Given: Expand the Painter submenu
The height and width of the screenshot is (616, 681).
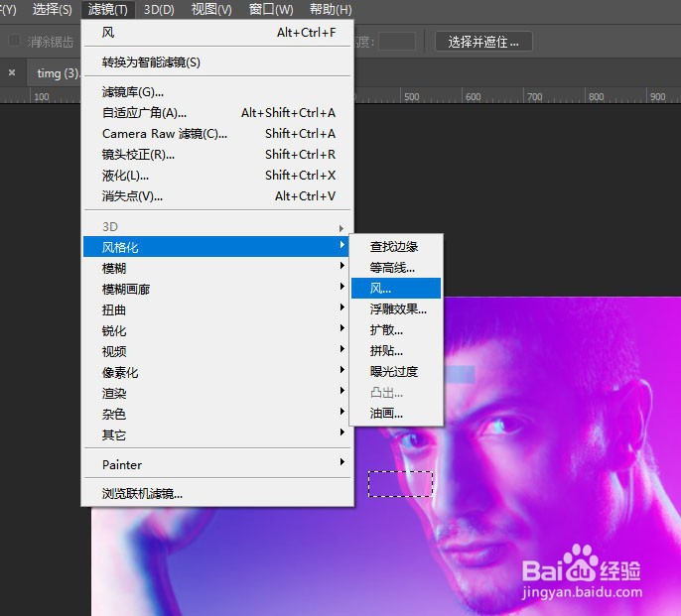Looking at the screenshot, I should tap(217, 464).
